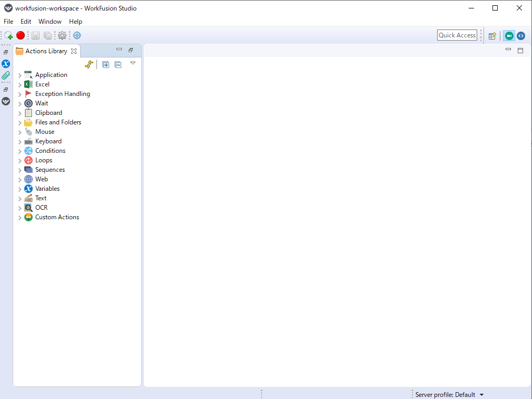Image resolution: width=532 pixels, height=399 pixels.
Task: Click the blue target icon in toolbar
Action: point(77,35)
